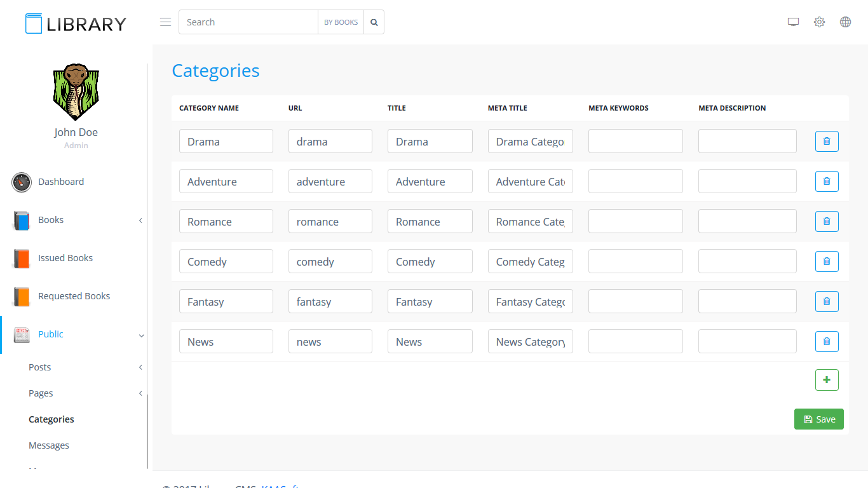Delete the Drama category row
Screen dimensions: 868x488
[x=827, y=141]
